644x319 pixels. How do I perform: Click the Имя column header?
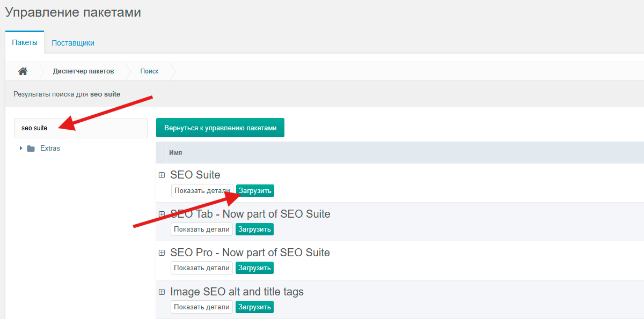(x=175, y=153)
